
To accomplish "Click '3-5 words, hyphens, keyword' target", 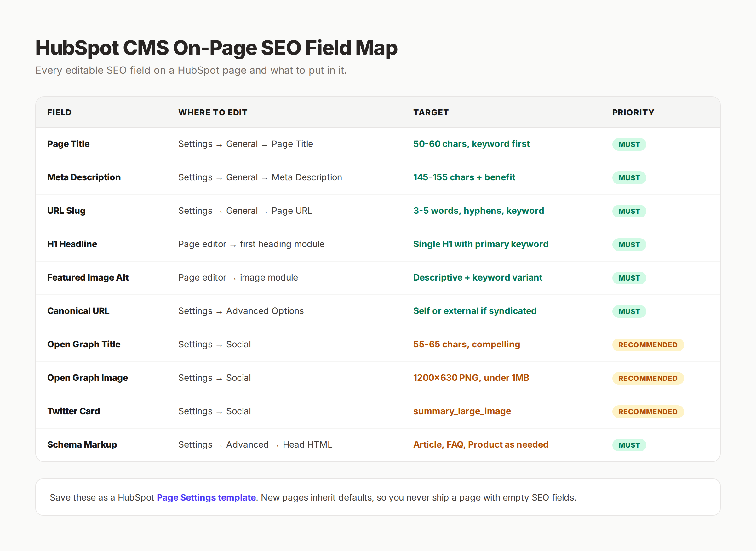I will click(479, 211).
